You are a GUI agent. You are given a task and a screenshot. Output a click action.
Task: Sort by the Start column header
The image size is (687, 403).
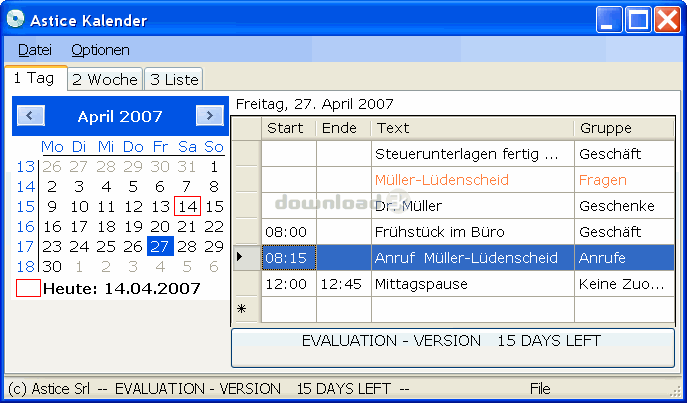[288, 128]
